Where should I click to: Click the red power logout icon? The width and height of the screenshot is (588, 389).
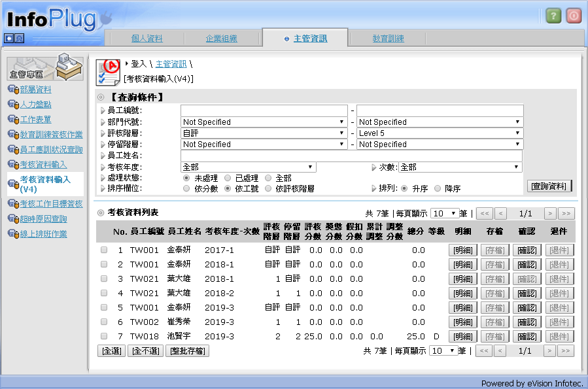tap(574, 16)
